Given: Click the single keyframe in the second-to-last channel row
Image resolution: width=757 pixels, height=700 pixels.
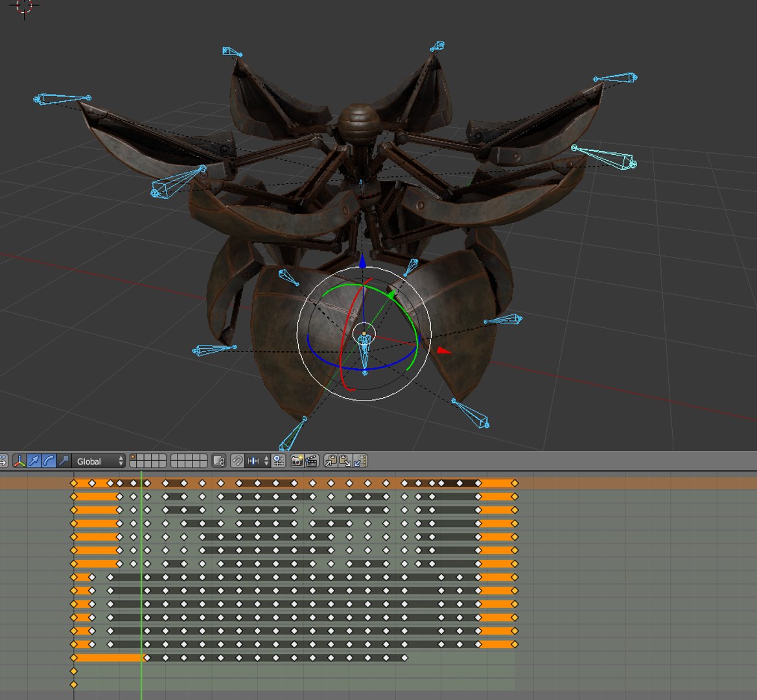Looking at the screenshot, I should click(x=74, y=671).
